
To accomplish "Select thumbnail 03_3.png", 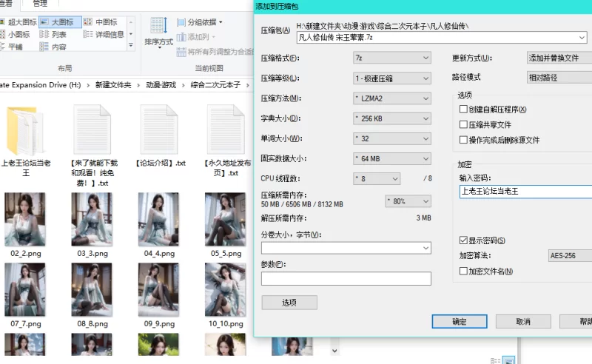I will pos(92,225).
